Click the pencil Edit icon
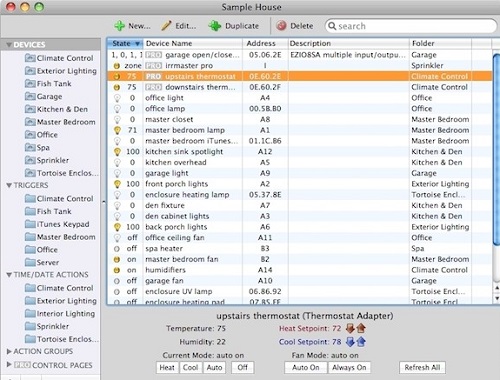 click(166, 26)
